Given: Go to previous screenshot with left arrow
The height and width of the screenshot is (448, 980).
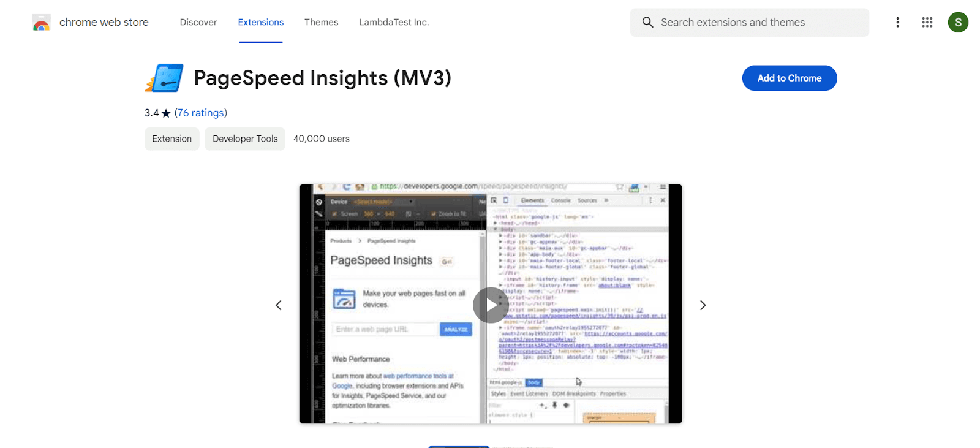Looking at the screenshot, I should point(279,305).
